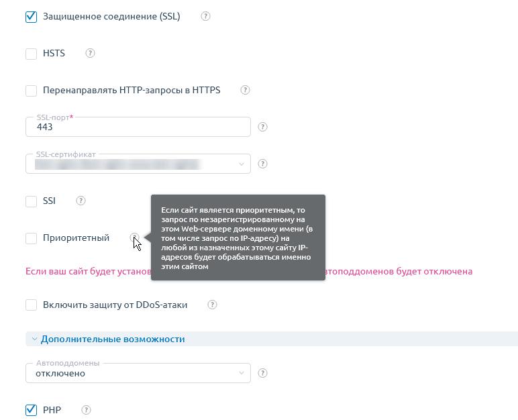The width and height of the screenshot is (518, 420).
Task: Click the help icon next to SSL connection
Action: click(205, 16)
